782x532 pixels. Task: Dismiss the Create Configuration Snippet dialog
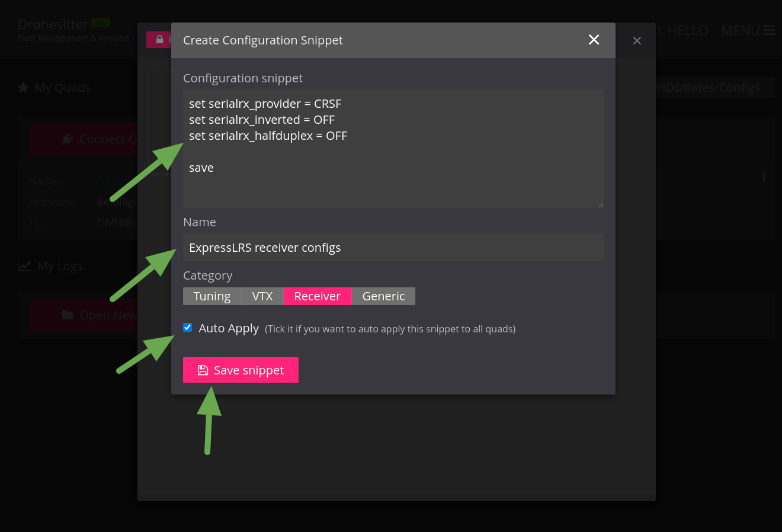(x=594, y=40)
